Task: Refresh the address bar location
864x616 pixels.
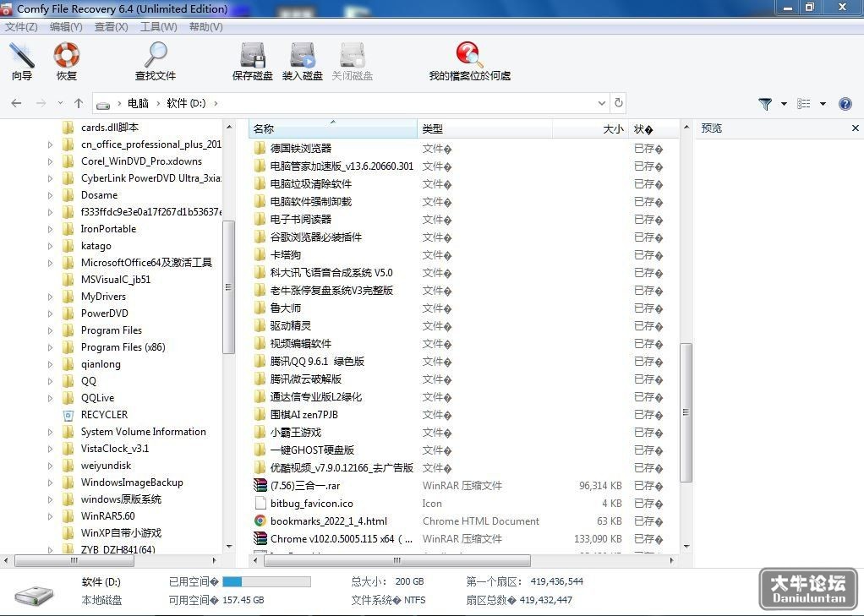Action: pyautogui.click(x=619, y=103)
